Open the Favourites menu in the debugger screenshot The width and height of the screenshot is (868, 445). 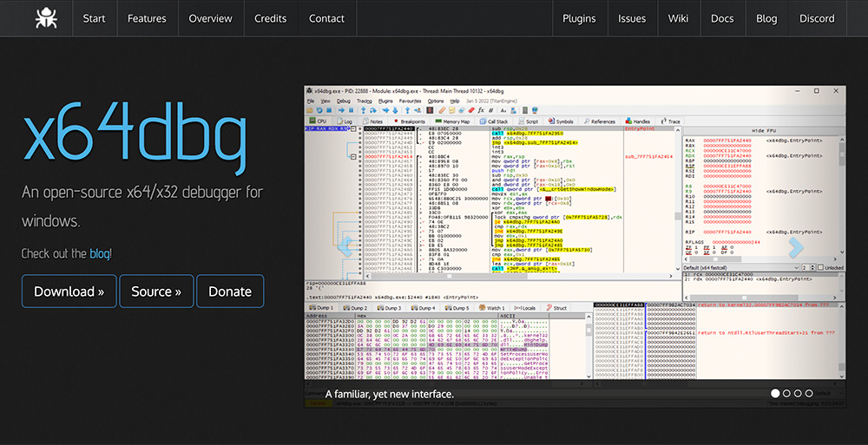click(x=411, y=101)
